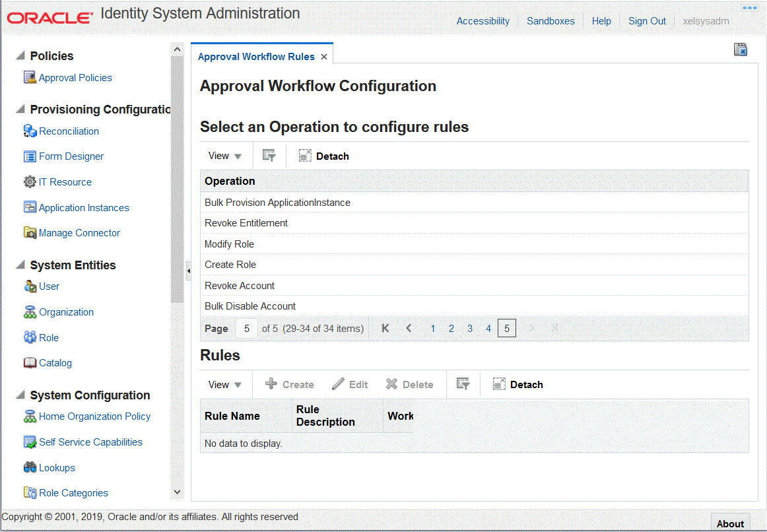Go to page 4 of operations
Viewport: 767px width, 532px height.
(x=488, y=329)
